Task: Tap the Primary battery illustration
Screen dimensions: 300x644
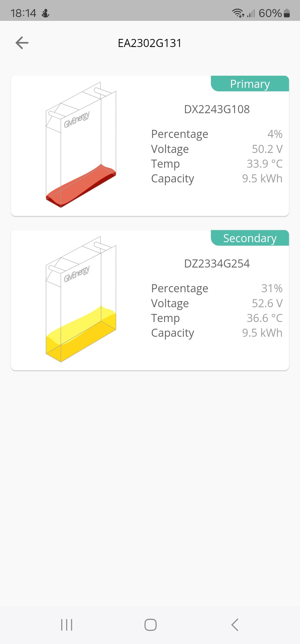Action: (81, 145)
